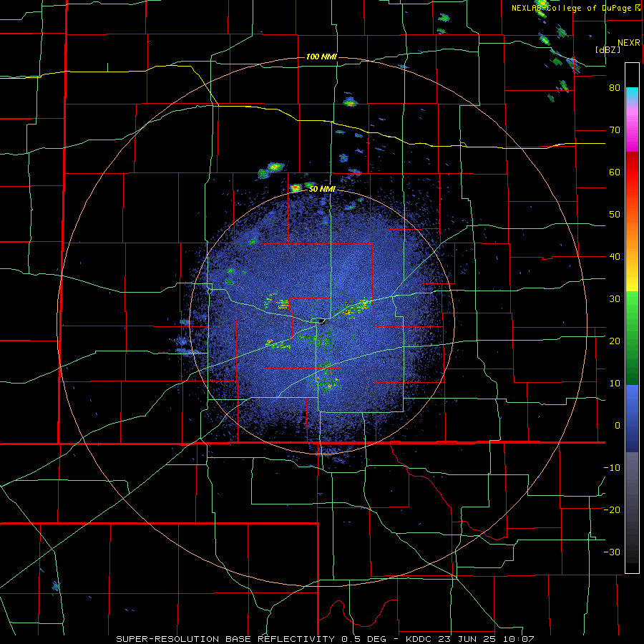Click the green segment of the reflectivity color bar
The height and width of the screenshot is (644, 644).
tap(632, 338)
